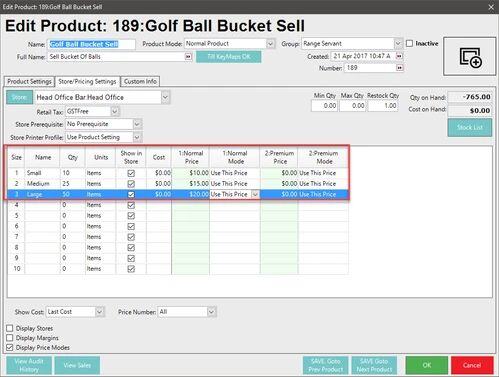The image size is (499, 377).
Task: Enable the Display Stores checkbox
Action: pyautogui.click(x=10, y=328)
